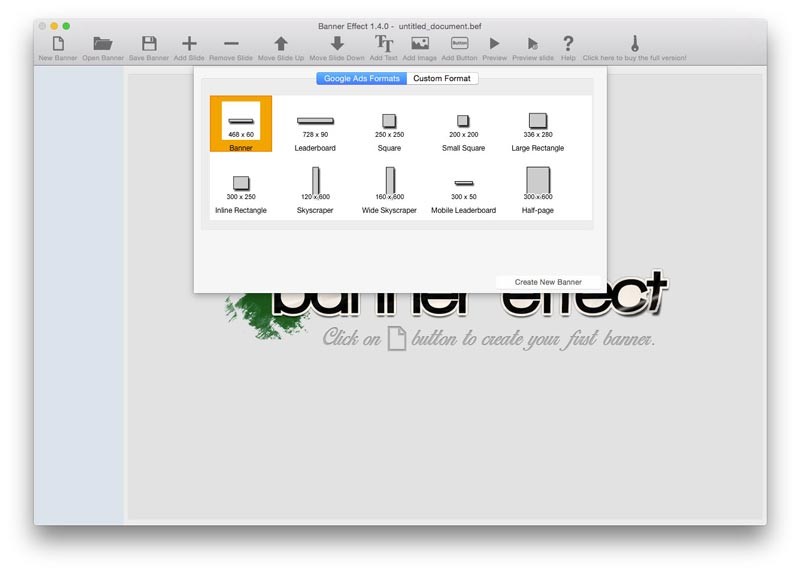Click the New Banner toolbar icon

pyautogui.click(x=58, y=44)
